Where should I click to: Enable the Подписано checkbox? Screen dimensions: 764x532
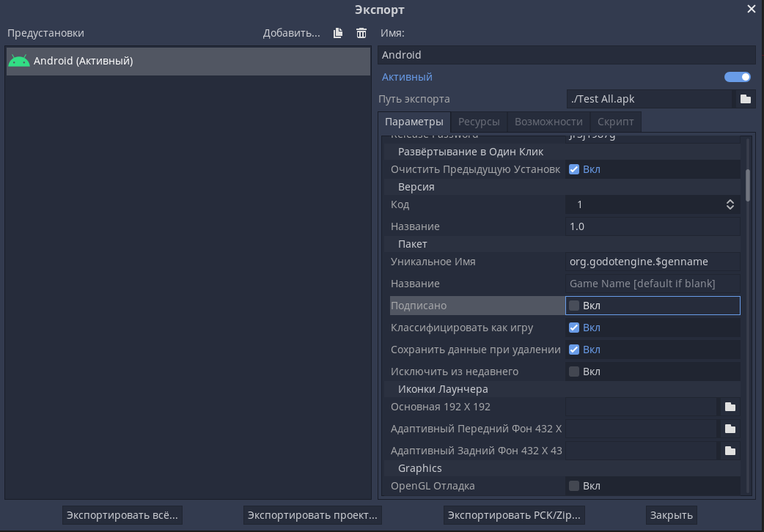point(574,306)
